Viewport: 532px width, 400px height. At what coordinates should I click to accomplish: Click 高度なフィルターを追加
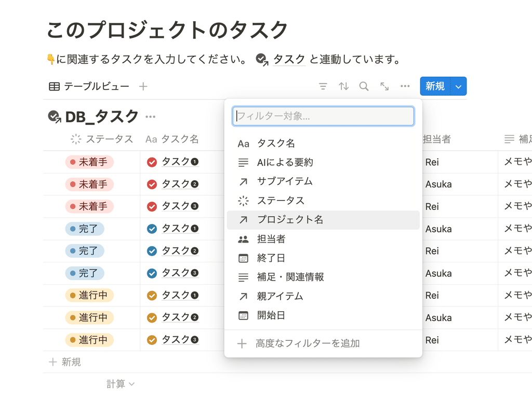(x=323, y=344)
